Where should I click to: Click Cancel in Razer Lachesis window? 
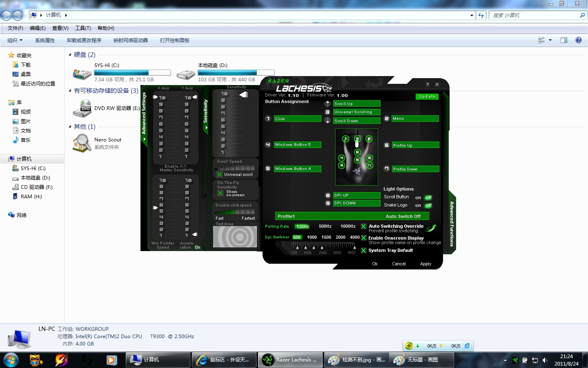tap(399, 264)
